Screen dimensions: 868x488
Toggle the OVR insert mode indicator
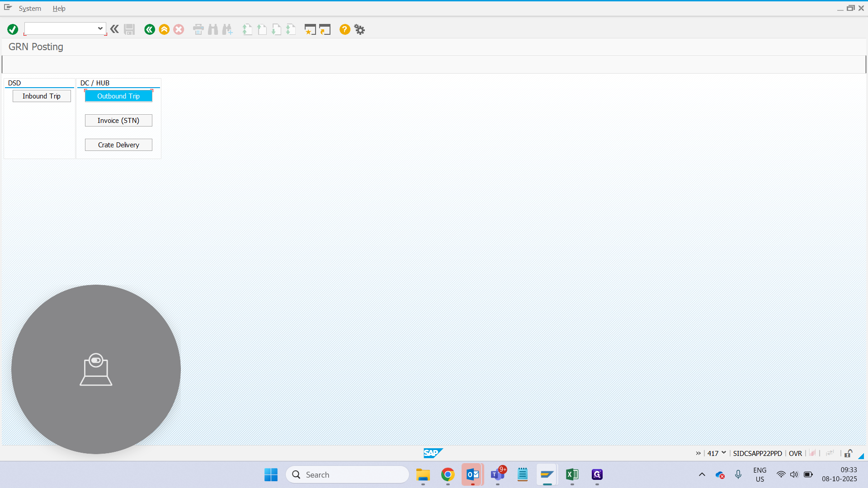coord(795,453)
